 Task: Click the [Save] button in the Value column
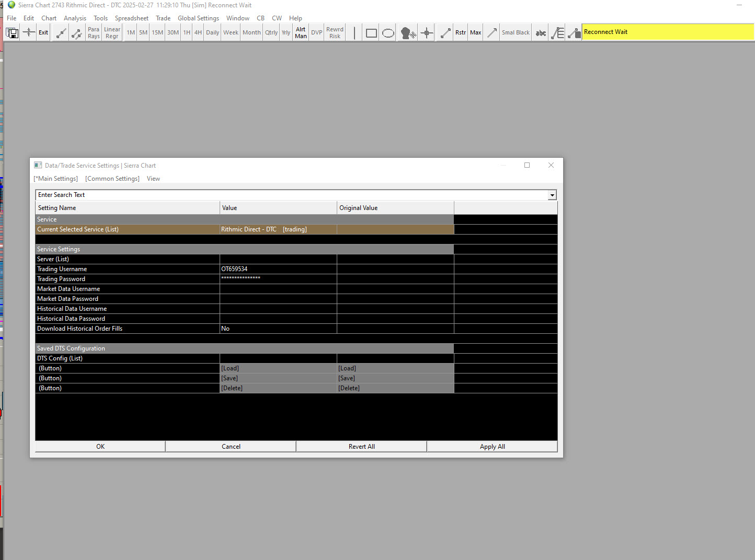click(278, 378)
